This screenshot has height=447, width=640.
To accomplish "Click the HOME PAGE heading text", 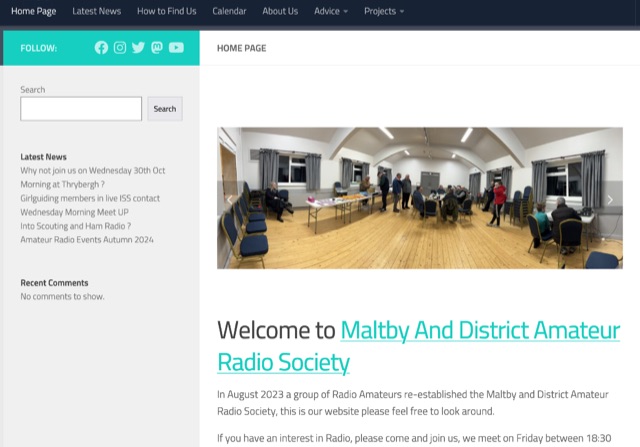I will point(242,48).
